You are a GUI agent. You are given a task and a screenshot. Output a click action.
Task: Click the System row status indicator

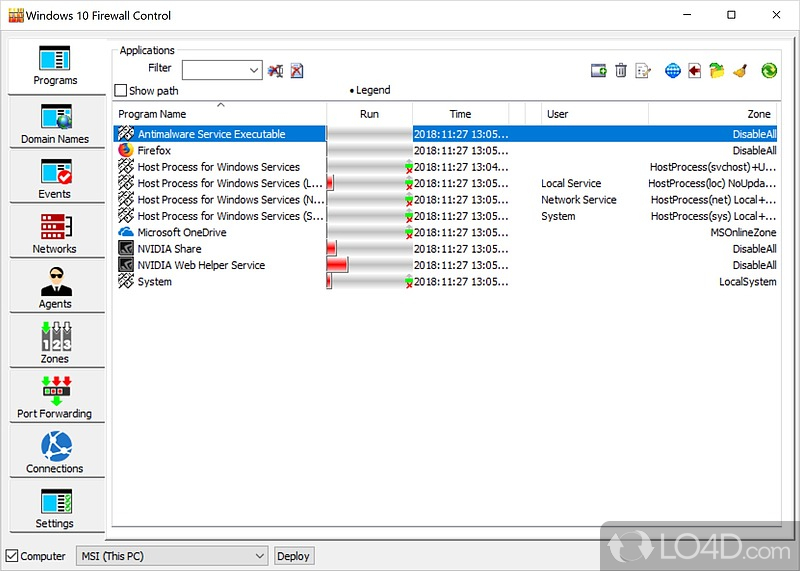(409, 282)
